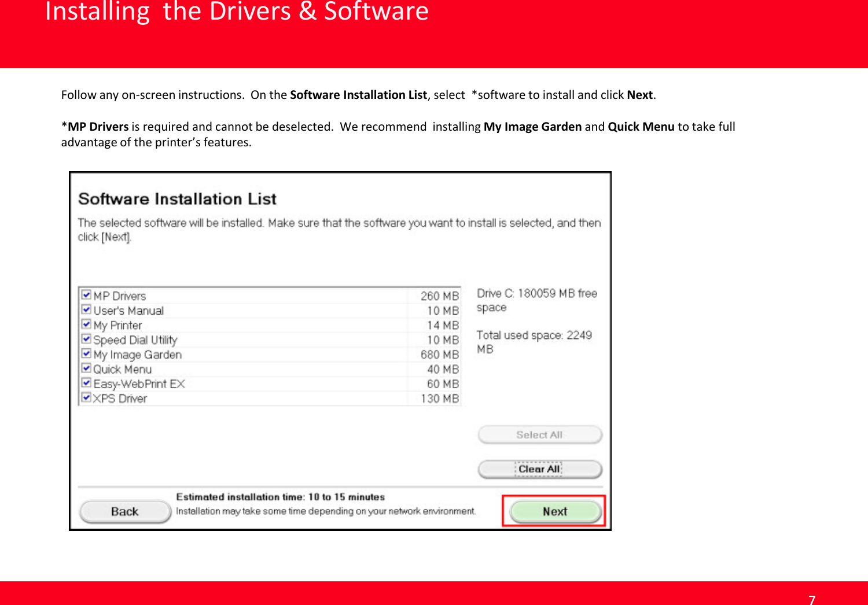Uncheck the MP Drivers checkbox

coord(85,296)
